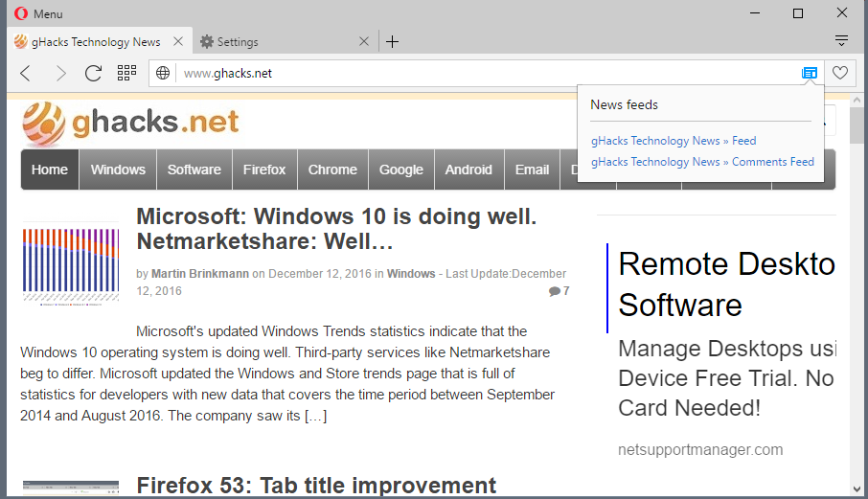
Task: Open a new tab with plus button
Action: pos(393,41)
